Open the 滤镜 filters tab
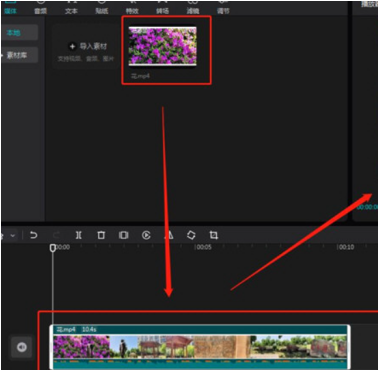Image resolution: width=378 pixels, height=370 pixels. [x=193, y=7]
